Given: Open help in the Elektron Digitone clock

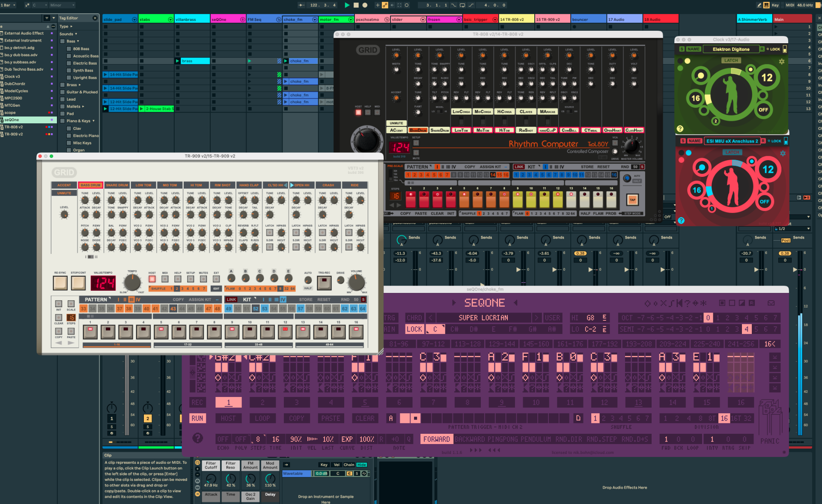Looking at the screenshot, I should coord(680,128).
